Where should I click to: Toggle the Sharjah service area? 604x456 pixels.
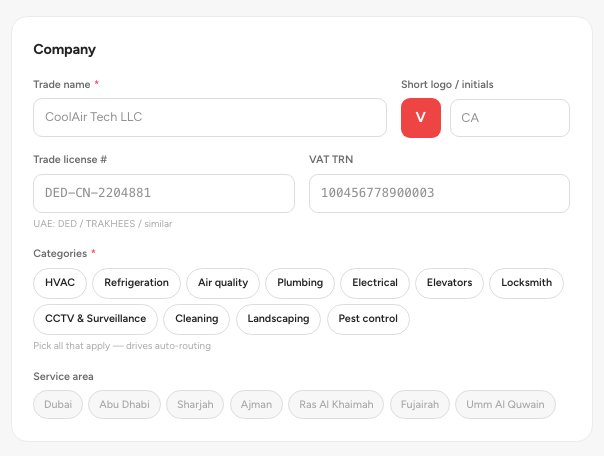coord(195,405)
